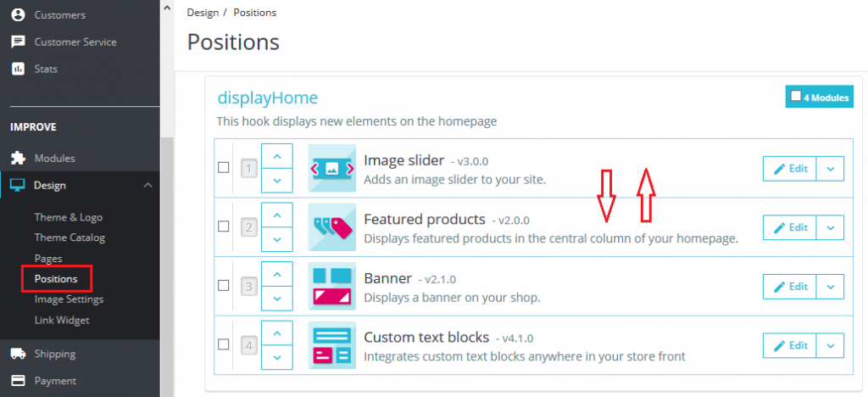Open dropdown arrow beside Image slider Edit
The height and width of the screenshot is (397, 868).
831,168
